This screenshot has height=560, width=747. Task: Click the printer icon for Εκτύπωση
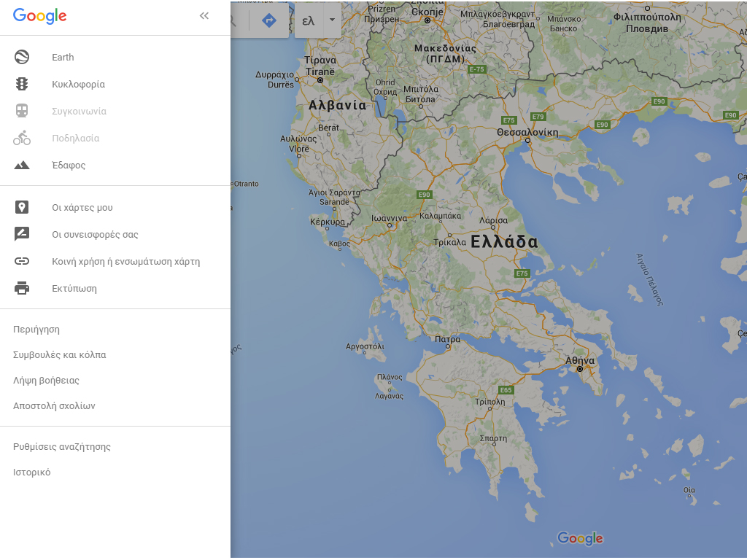click(x=22, y=288)
